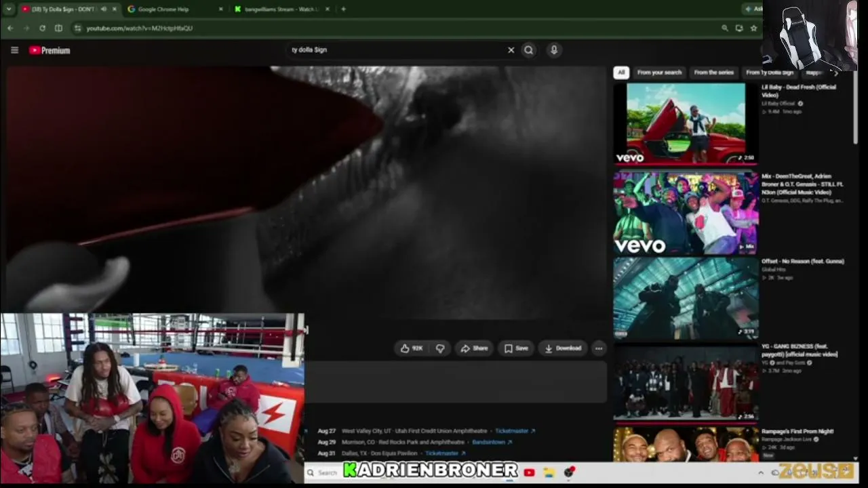
Task: Open the YouTube guide hamburger menu
Action: (x=14, y=50)
